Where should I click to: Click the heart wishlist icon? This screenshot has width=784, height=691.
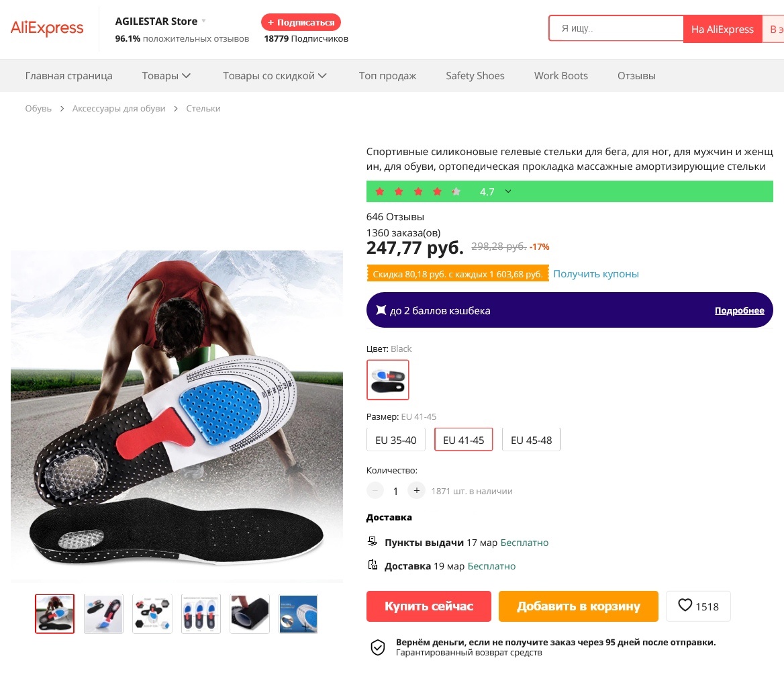[x=685, y=606]
